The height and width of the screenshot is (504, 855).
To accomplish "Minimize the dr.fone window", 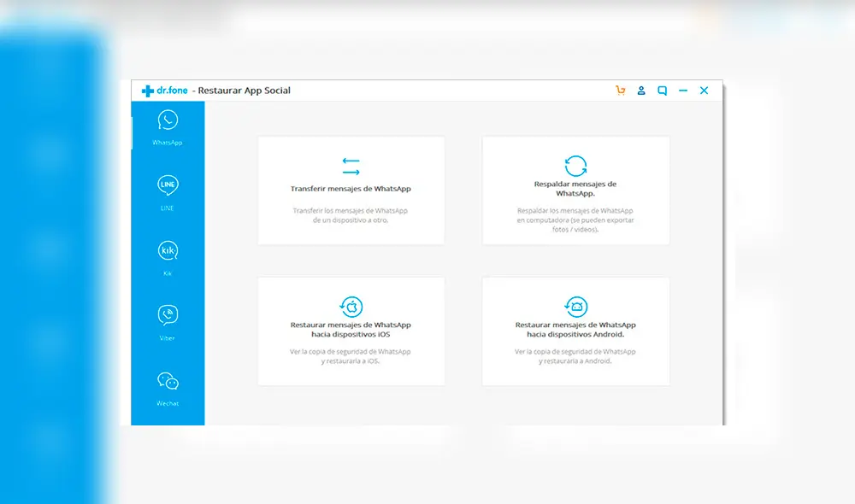I will (683, 91).
